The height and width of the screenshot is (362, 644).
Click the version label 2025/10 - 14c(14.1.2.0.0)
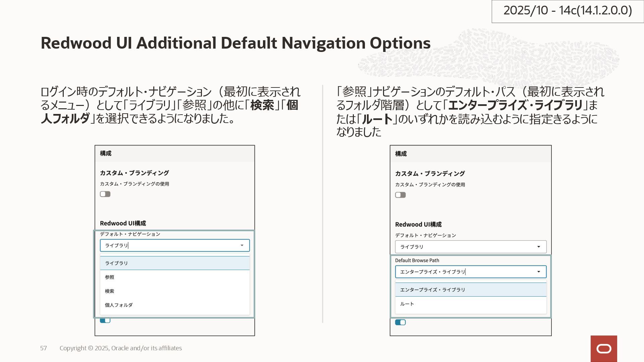coord(568,11)
